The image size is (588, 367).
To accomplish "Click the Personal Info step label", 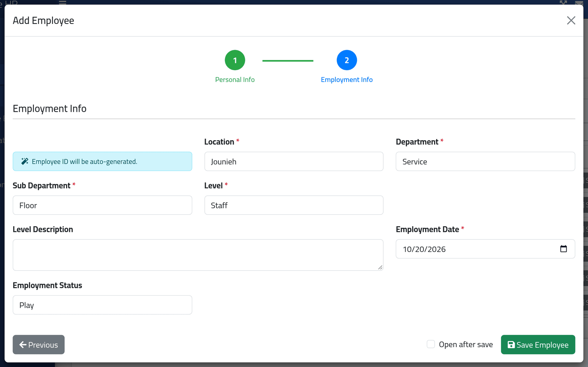I will pyautogui.click(x=235, y=80).
